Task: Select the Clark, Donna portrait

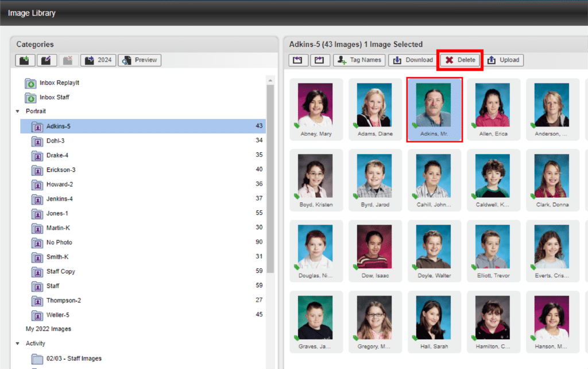Action: [552, 180]
